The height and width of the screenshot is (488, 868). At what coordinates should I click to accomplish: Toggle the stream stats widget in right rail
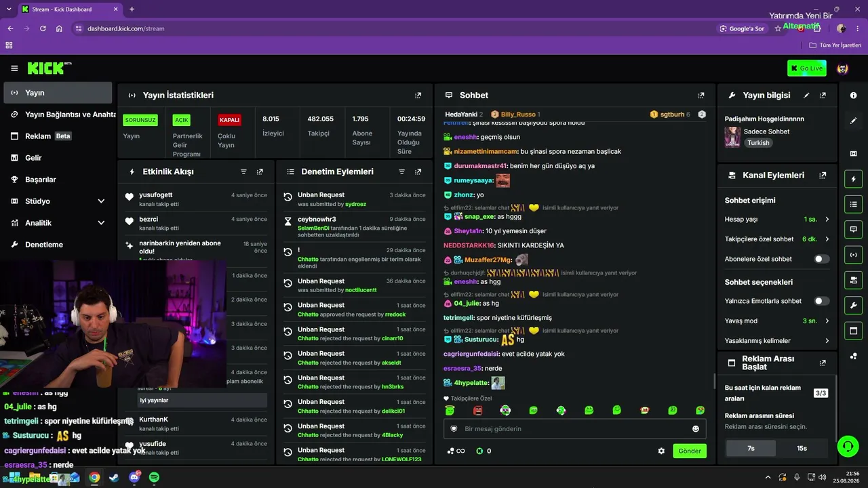(853, 255)
